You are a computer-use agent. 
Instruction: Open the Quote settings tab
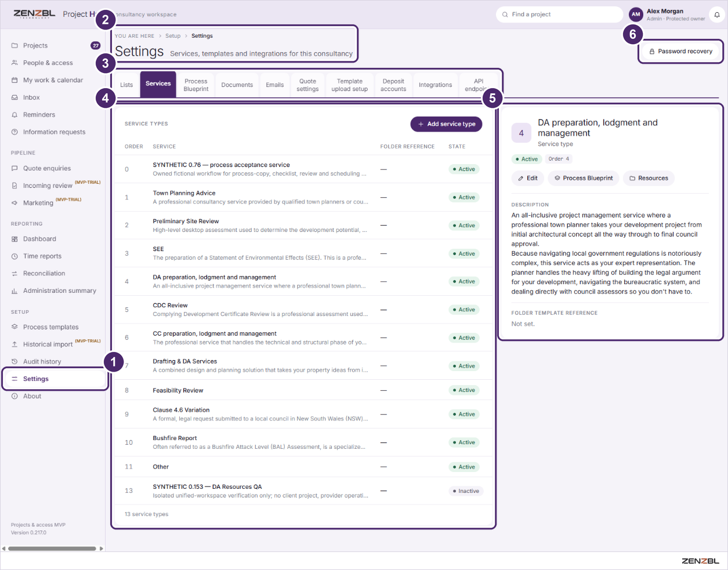coord(307,85)
